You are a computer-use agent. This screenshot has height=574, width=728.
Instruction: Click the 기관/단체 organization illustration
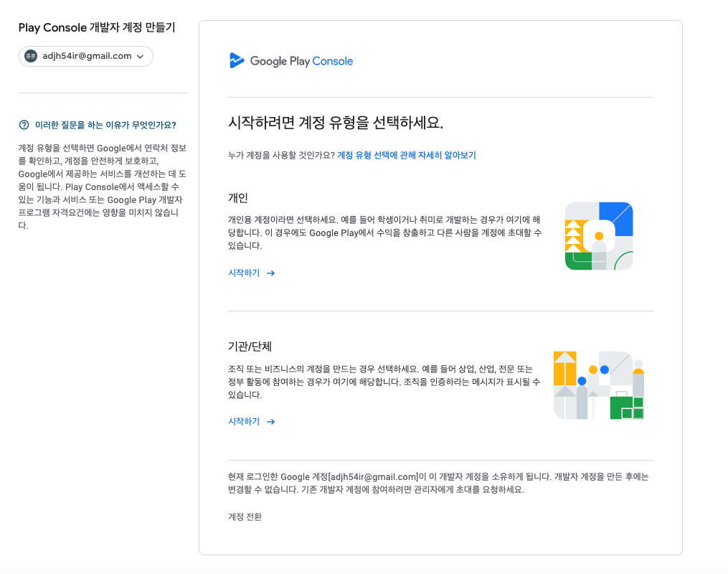599,385
